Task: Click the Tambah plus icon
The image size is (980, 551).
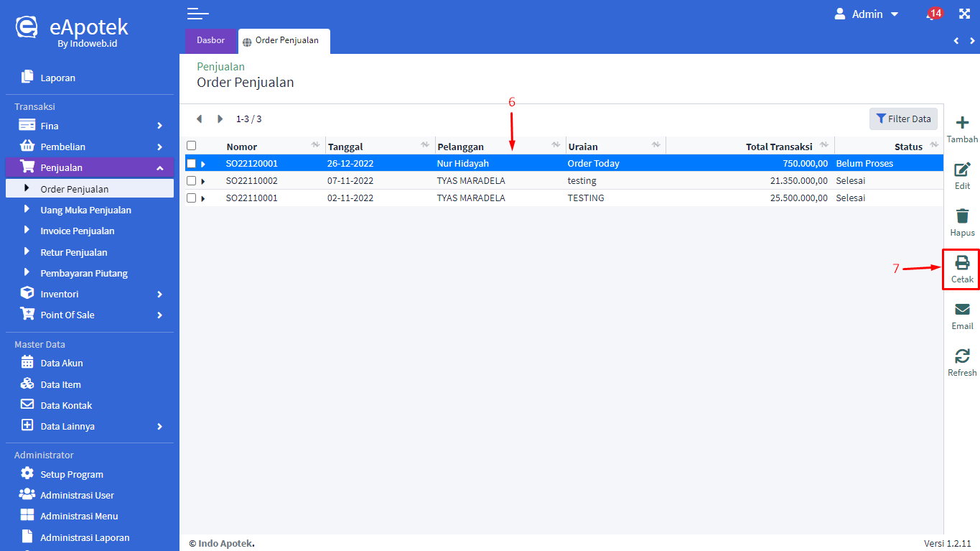Action: (x=962, y=124)
